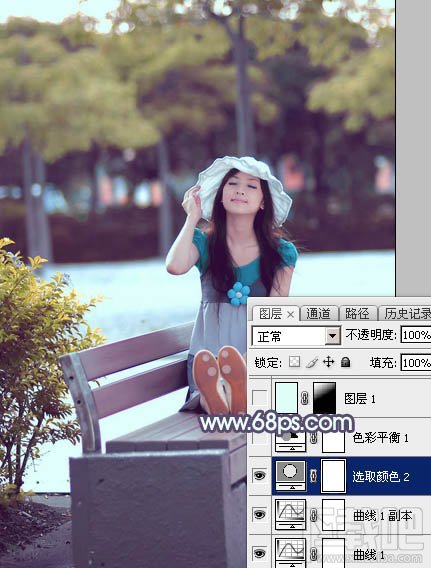Toggle lock all padlock icon
This screenshot has width=431, height=568.
tap(346, 362)
